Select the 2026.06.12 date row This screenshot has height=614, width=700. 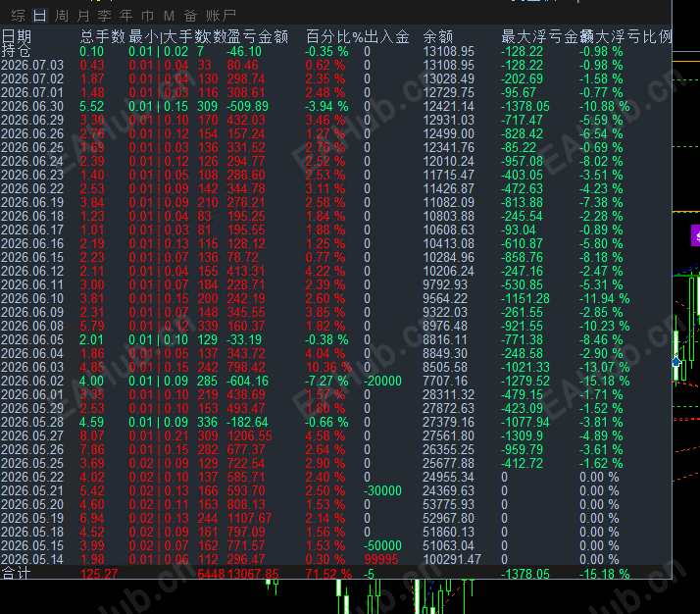click(x=32, y=271)
